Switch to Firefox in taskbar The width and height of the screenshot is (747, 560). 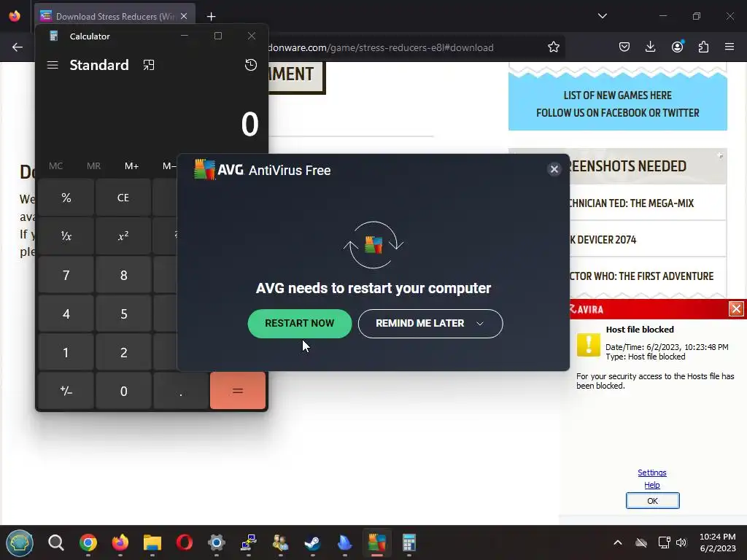120,542
